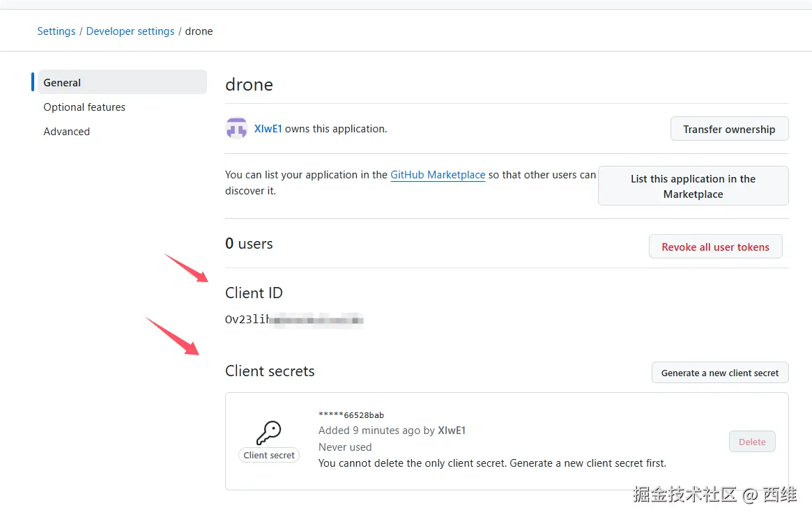Viewport: 812px width, 519px height.
Task: Go to Developer settings breadcrumb
Action: click(x=130, y=31)
